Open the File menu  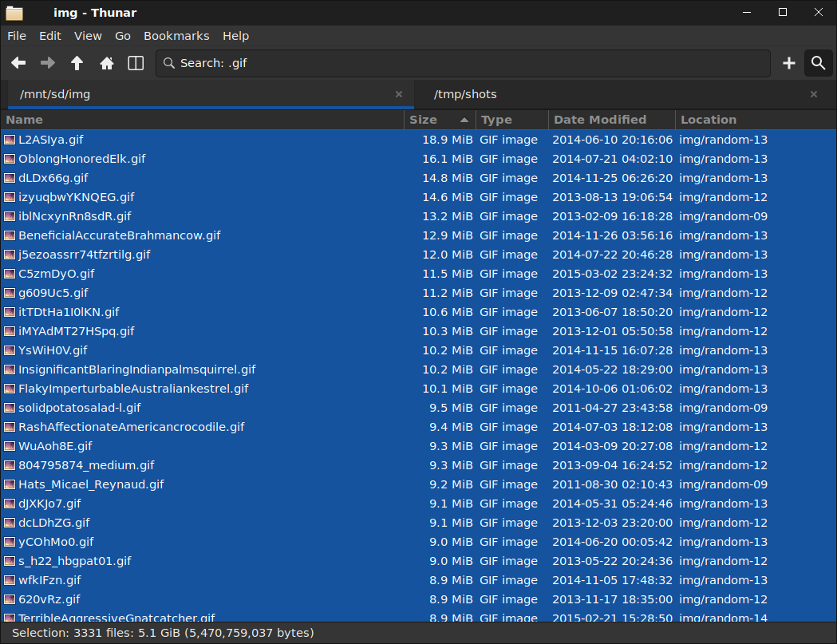[17, 36]
